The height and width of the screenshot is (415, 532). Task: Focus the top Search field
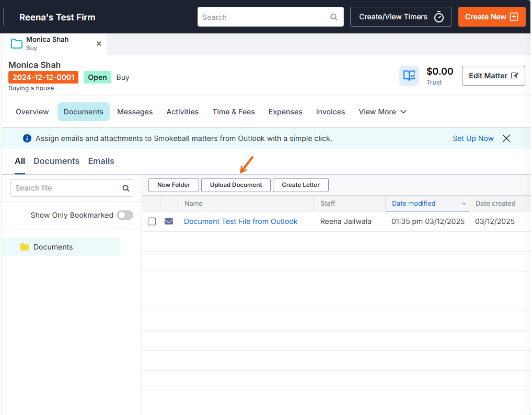click(270, 17)
